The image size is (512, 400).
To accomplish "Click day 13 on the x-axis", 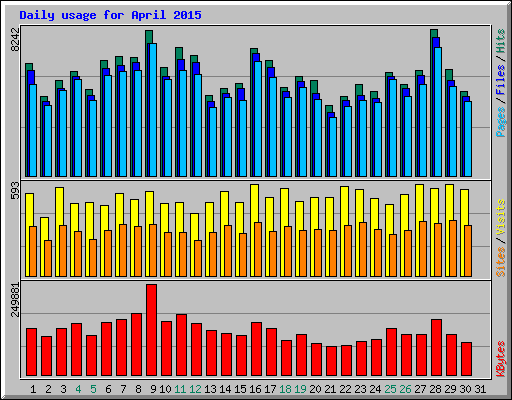I will click(x=210, y=389).
